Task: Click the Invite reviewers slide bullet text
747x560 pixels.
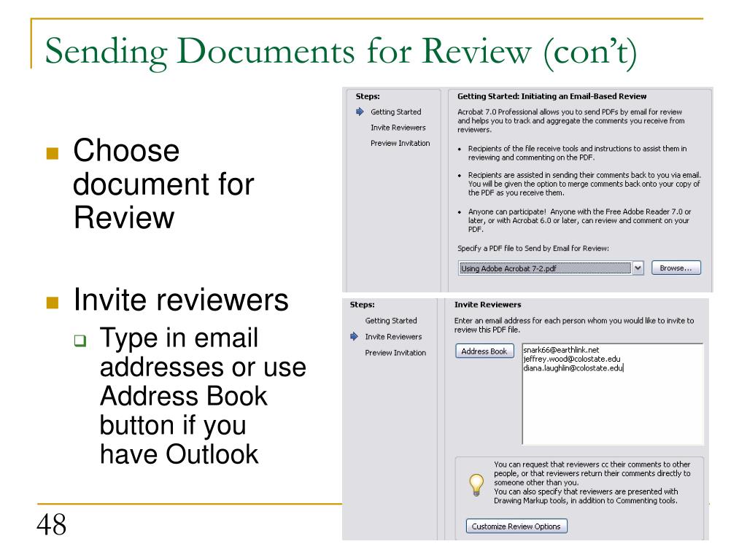Action: tap(181, 300)
